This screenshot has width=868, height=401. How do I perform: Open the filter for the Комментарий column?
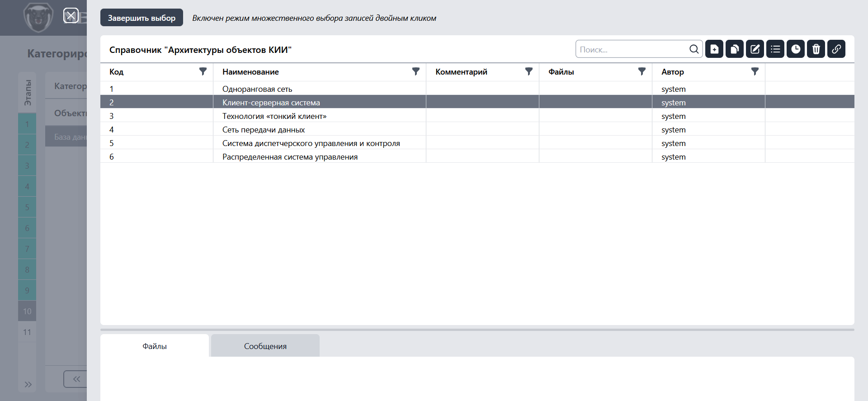click(528, 71)
